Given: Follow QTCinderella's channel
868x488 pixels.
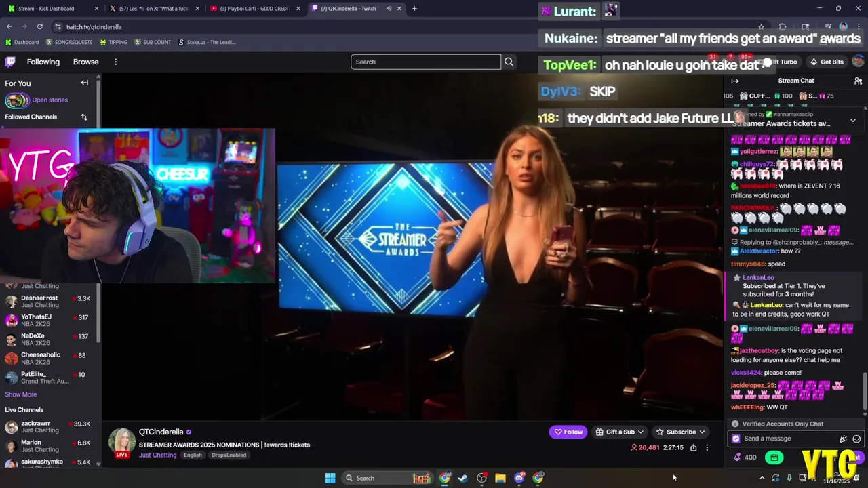Looking at the screenshot, I should pyautogui.click(x=568, y=432).
